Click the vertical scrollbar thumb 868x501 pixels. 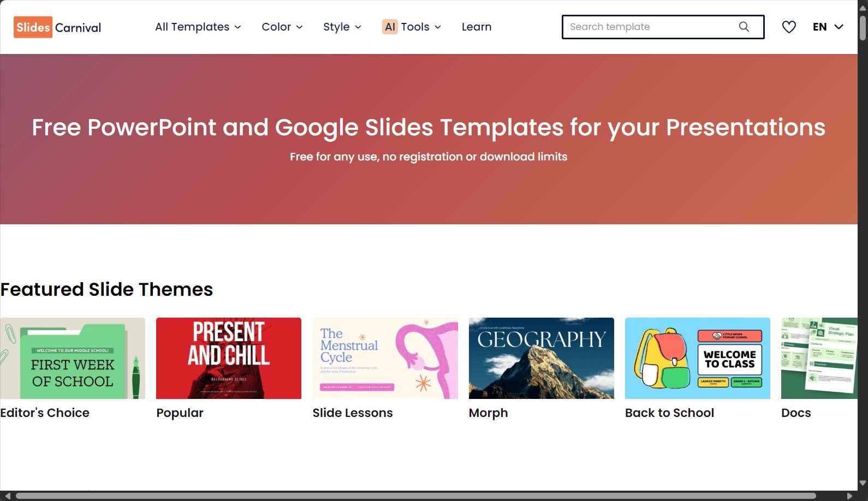(863, 28)
